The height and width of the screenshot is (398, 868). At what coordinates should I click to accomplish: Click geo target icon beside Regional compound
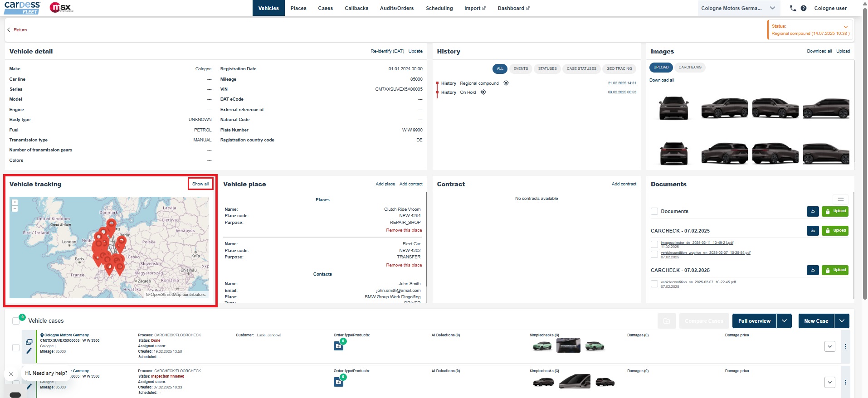point(506,83)
